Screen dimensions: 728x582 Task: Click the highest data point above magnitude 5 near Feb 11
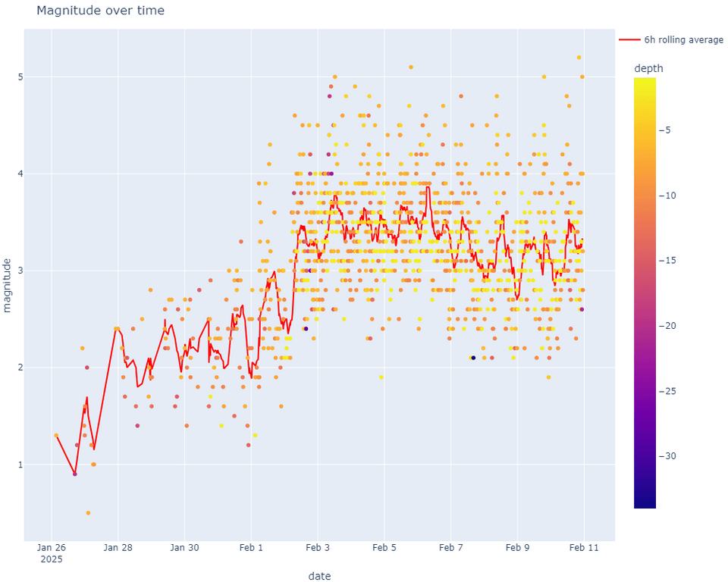point(579,58)
